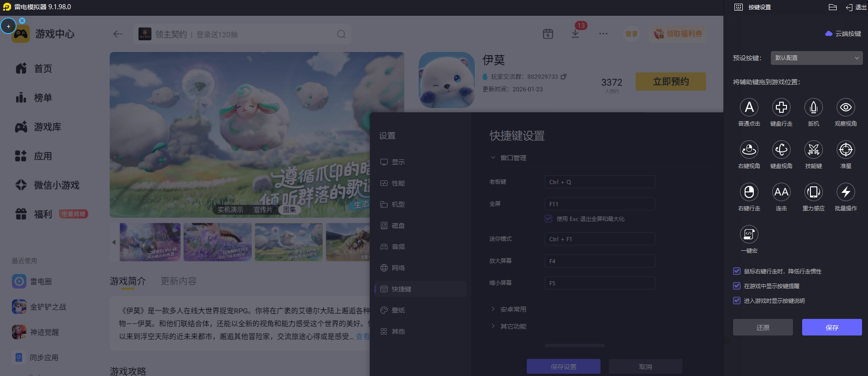This screenshot has height=376, width=868.
Task: Click 取消 in the settings dialog
Action: pyautogui.click(x=646, y=366)
